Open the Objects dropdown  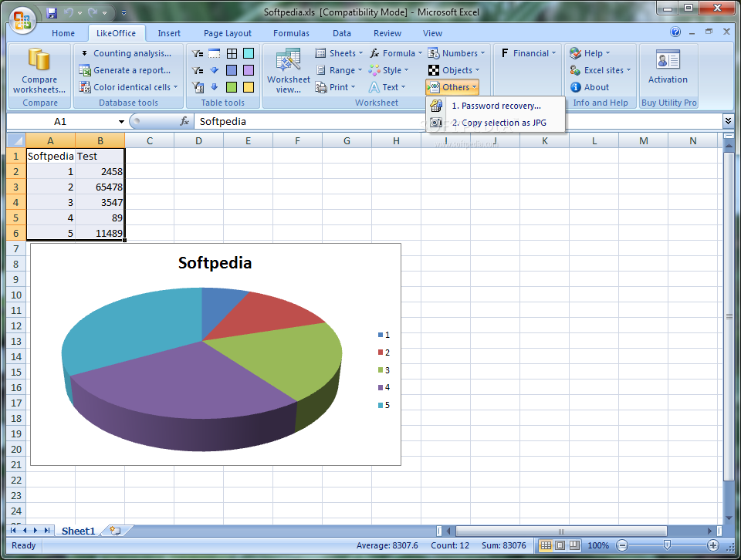coord(453,70)
